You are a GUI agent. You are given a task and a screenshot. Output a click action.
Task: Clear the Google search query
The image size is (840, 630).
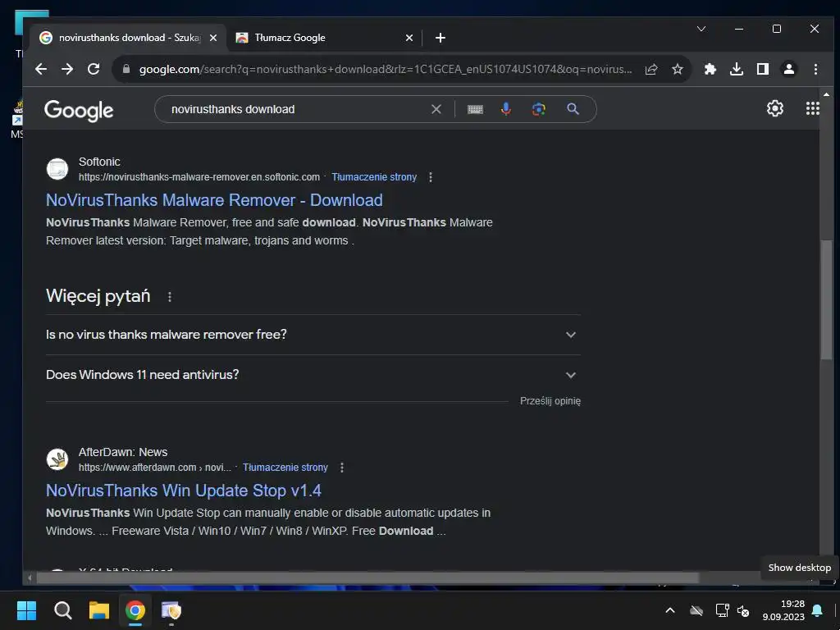click(436, 109)
